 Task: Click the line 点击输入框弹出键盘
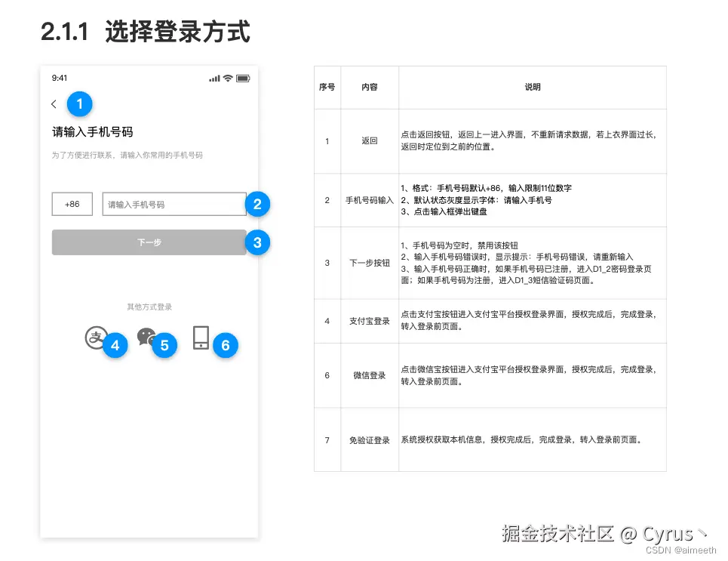pyautogui.click(x=444, y=212)
